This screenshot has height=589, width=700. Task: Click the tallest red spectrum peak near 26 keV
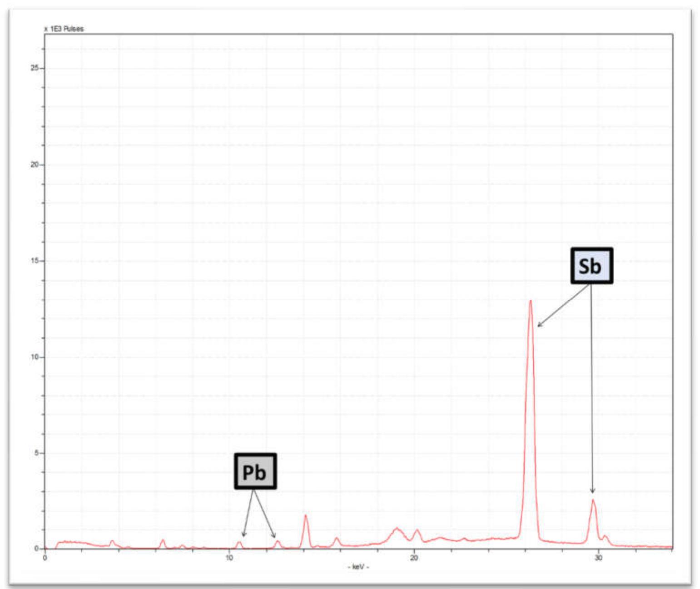pos(530,420)
